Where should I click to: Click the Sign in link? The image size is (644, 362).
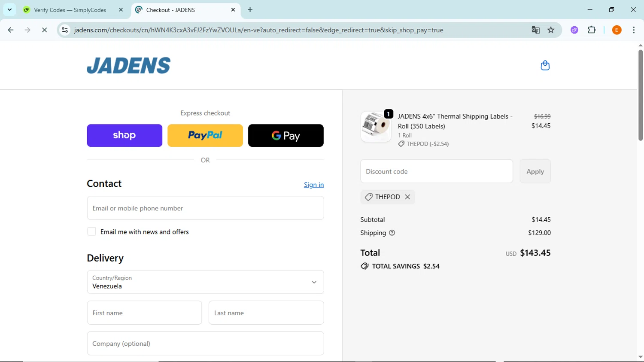point(314,185)
